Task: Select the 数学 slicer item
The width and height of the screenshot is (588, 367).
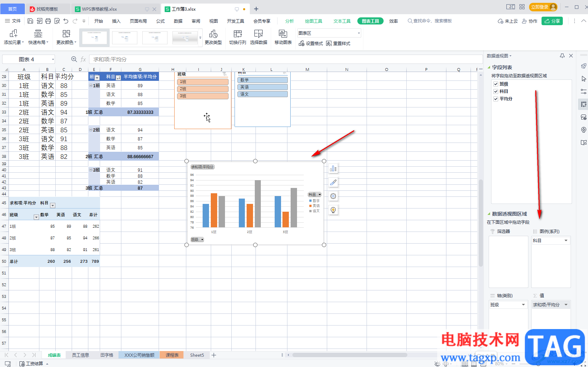Action: click(x=262, y=80)
